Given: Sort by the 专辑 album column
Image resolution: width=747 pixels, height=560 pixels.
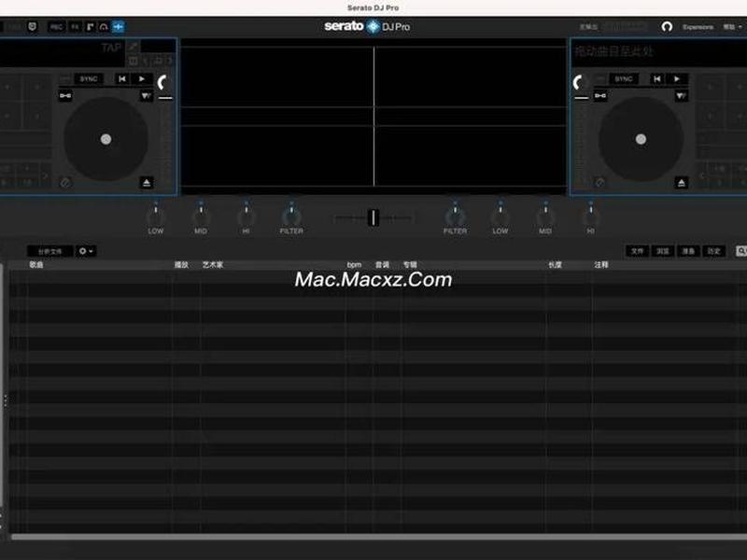Looking at the screenshot, I should 410,265.
